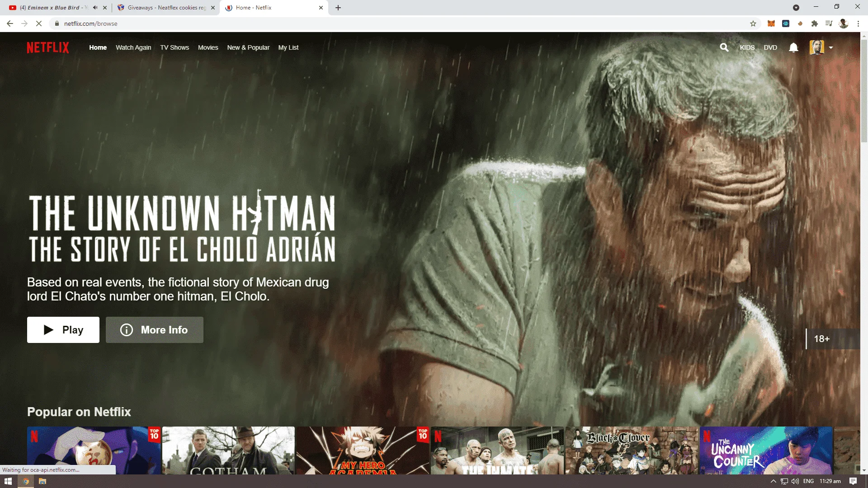The image size is (868, 488).
Task: Open the notifications bell
Action: (793, 47)
